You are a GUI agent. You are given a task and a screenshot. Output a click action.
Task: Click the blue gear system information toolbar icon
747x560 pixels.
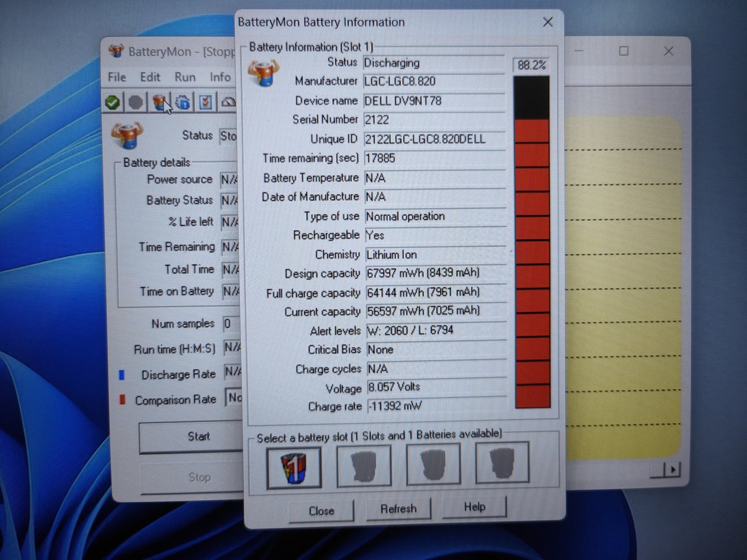183,102
